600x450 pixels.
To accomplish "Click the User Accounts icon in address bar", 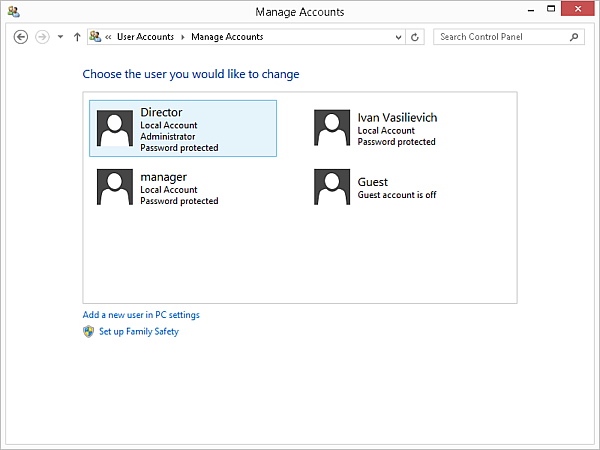I will point(95,37).
